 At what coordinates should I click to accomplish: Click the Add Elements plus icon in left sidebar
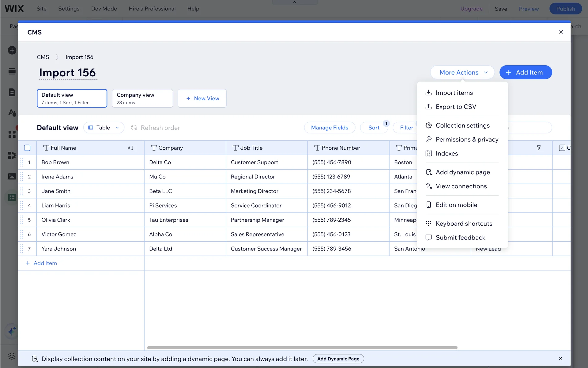12,50
